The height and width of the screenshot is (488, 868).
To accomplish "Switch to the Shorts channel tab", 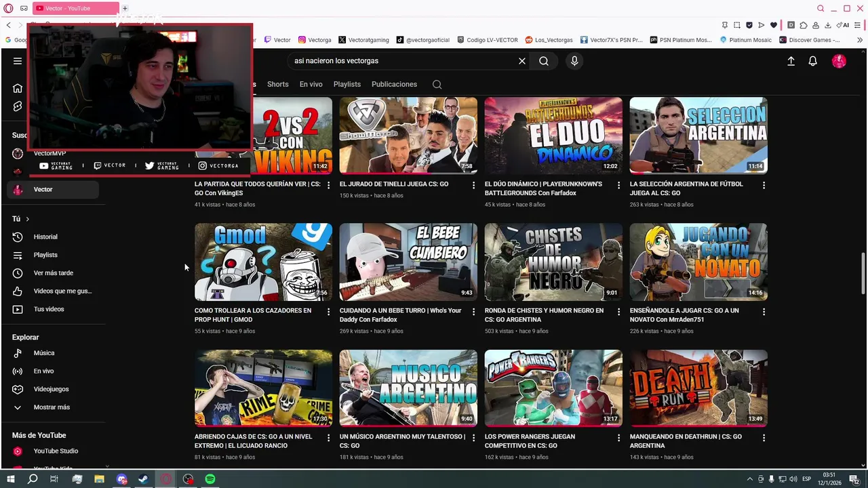I will point(278,85).
